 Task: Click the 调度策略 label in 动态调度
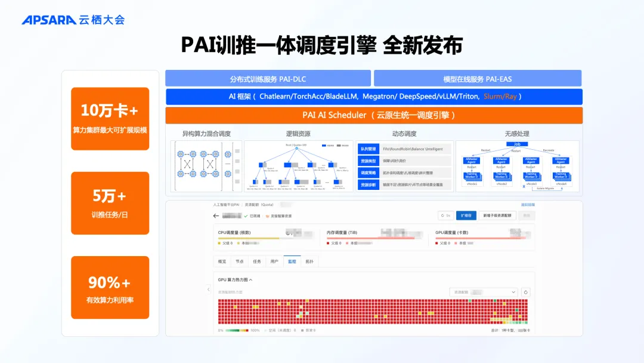click(368, 173)
